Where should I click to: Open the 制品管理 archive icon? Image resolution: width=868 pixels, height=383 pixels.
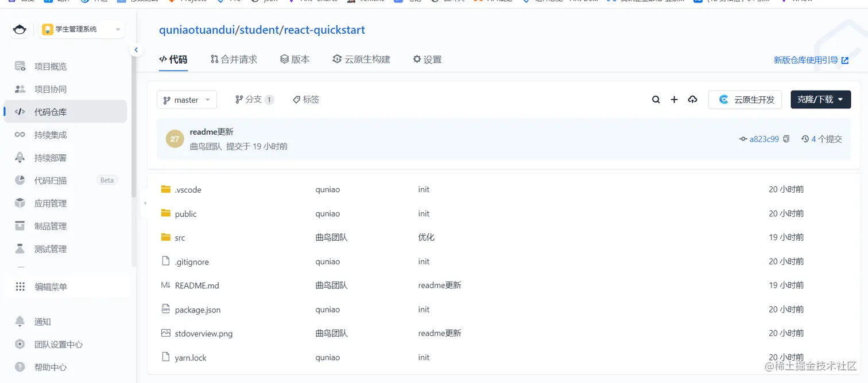point(20,226)
